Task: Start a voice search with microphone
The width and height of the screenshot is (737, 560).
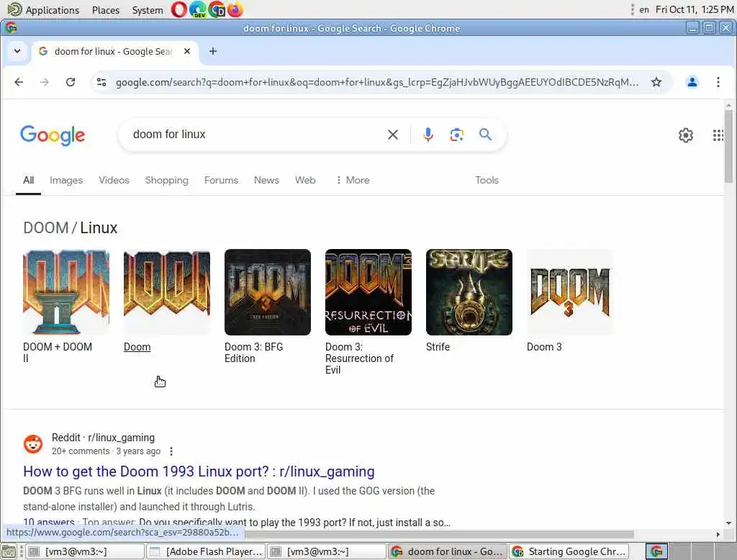Action: (x=428, y=135)
